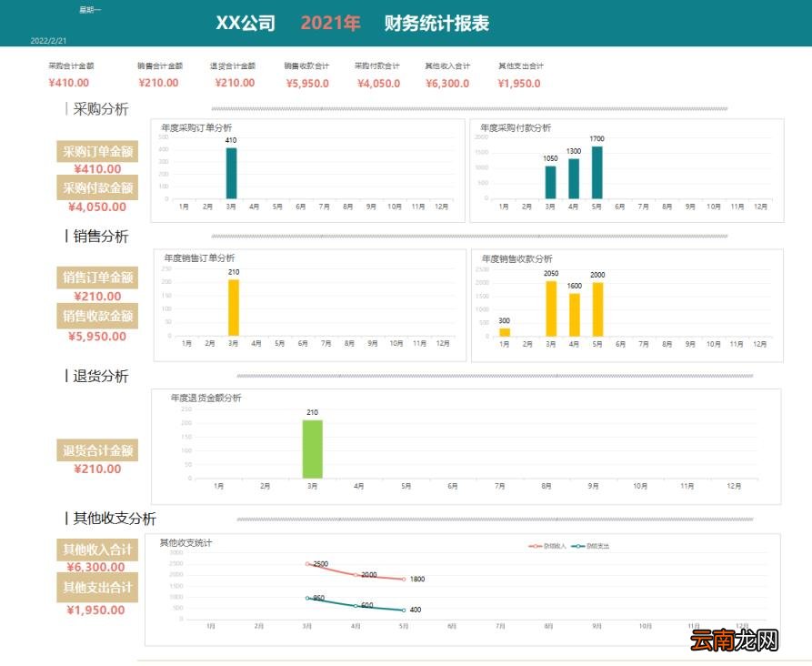Click the 2500 point on the red income line
Viewport: 812px width, 666px height.
pyautogui.click(x=307, y=564)
